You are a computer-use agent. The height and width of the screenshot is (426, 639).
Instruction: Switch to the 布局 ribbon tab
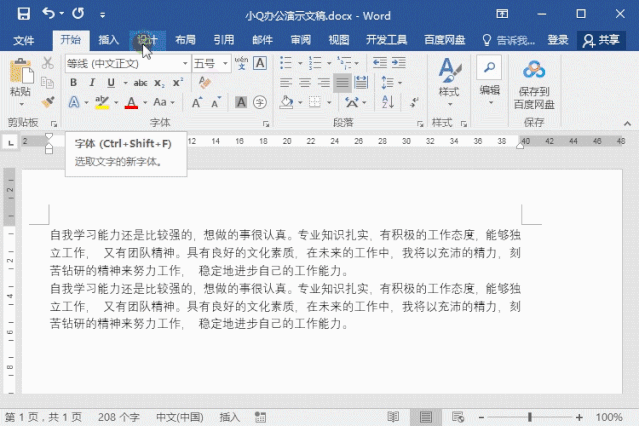pos(185,40)
